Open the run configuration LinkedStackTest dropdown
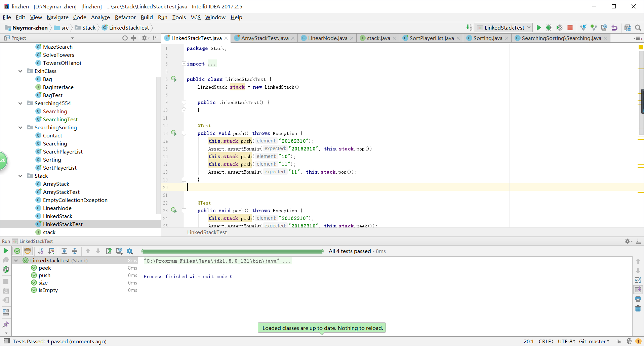Screen dimensions: 644x346 click(x=504, y=28)
